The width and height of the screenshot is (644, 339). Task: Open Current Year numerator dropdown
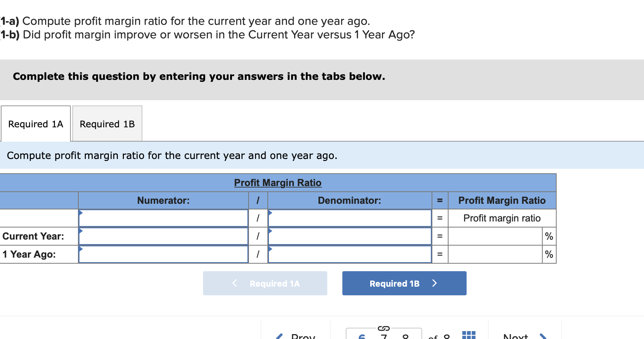(163, 236)
